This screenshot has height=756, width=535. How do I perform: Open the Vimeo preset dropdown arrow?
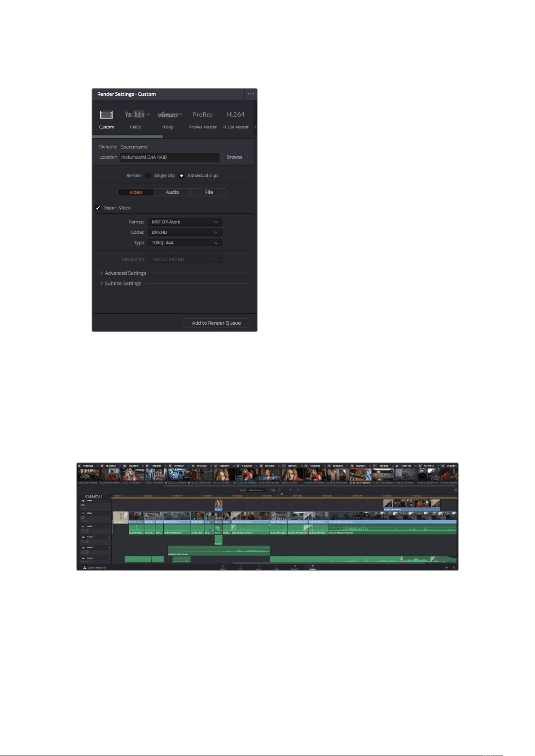pyautogui.click(x=181, y=114)
